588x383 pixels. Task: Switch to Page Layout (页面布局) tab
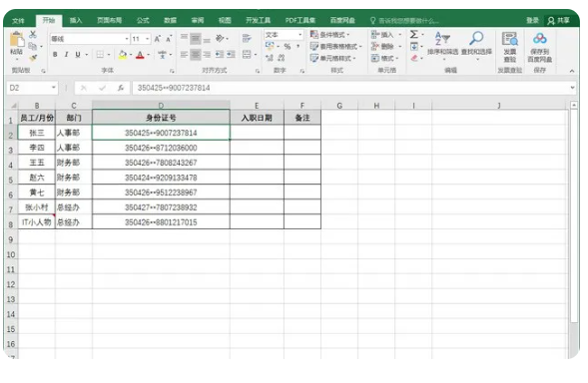109,20
